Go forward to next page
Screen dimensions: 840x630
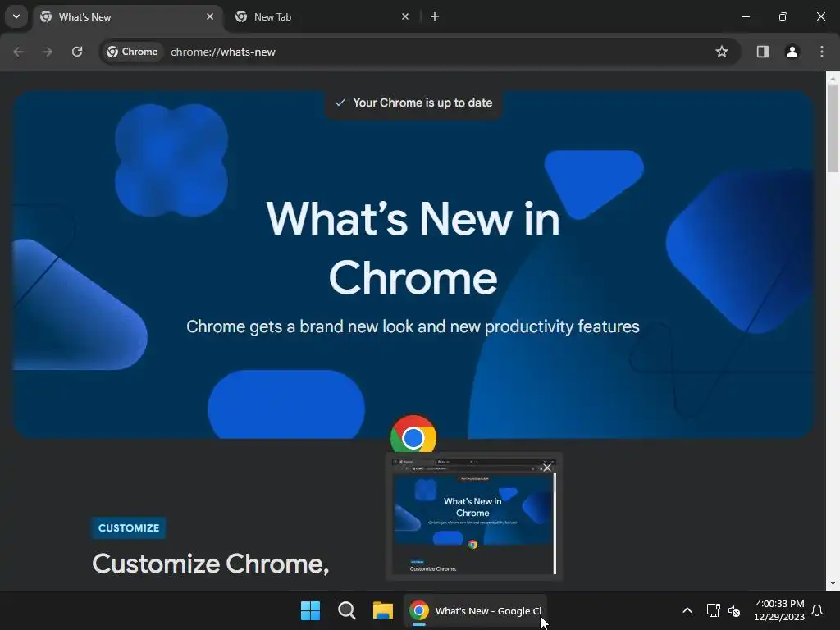click(48, 52)
